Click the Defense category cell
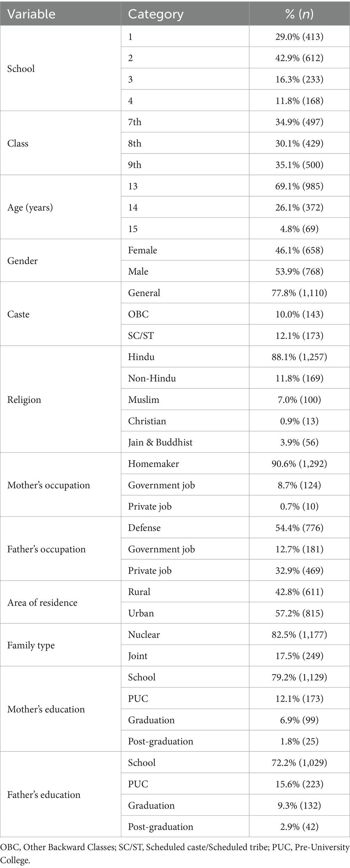 click(x=144, y=528)
